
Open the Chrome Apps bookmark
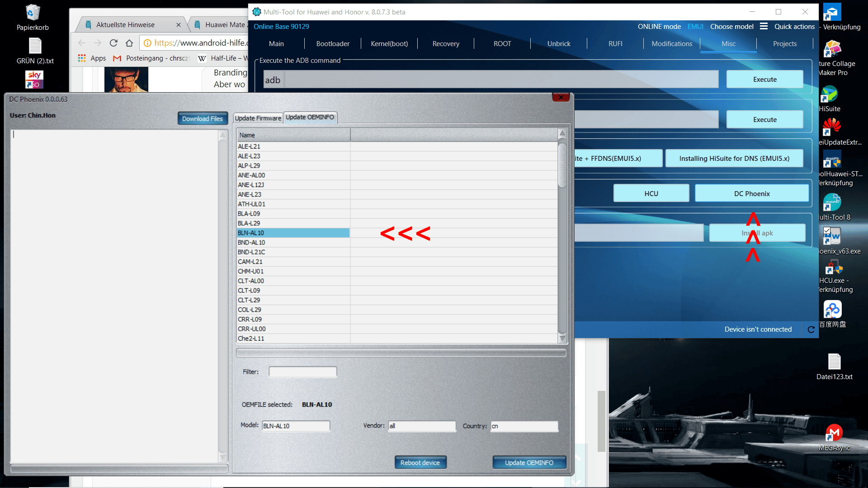[x=92, y=58]
